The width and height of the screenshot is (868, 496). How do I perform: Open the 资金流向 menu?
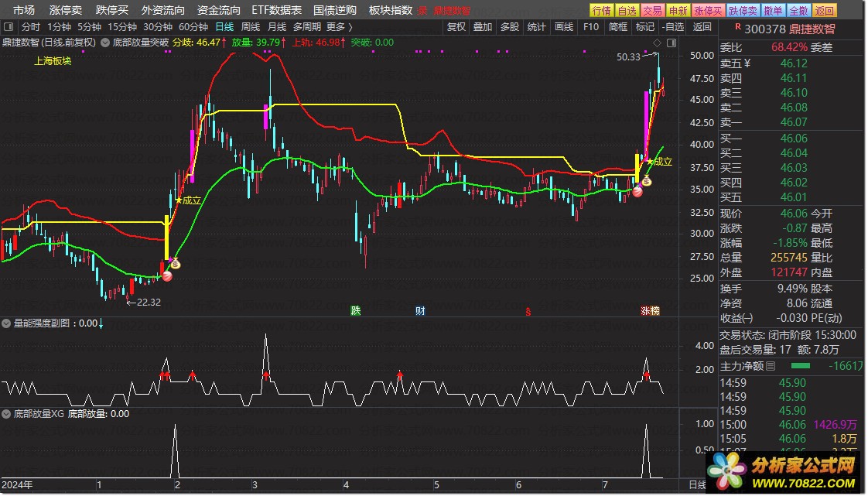click(219, 10)
